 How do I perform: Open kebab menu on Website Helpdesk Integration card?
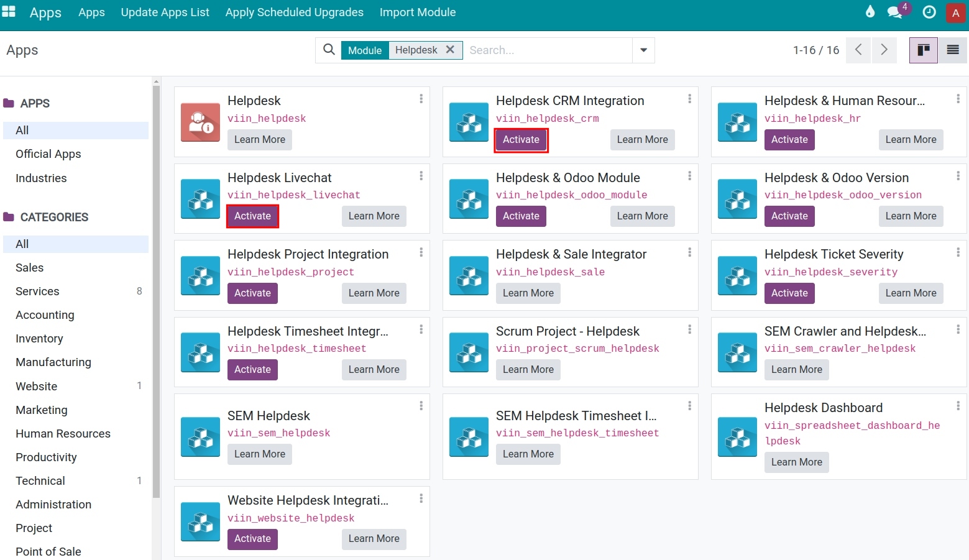421,498
